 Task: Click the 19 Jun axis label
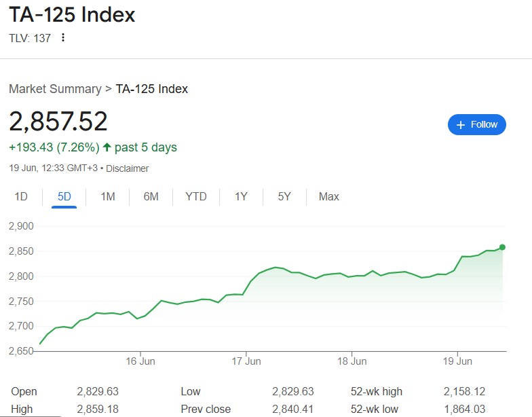457,361
